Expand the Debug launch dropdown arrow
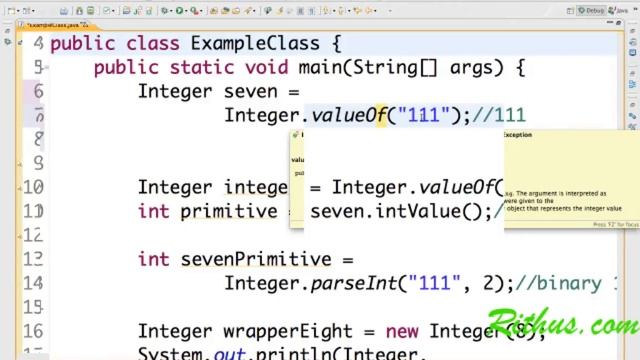The image size is (640, 360). (171, 11)
